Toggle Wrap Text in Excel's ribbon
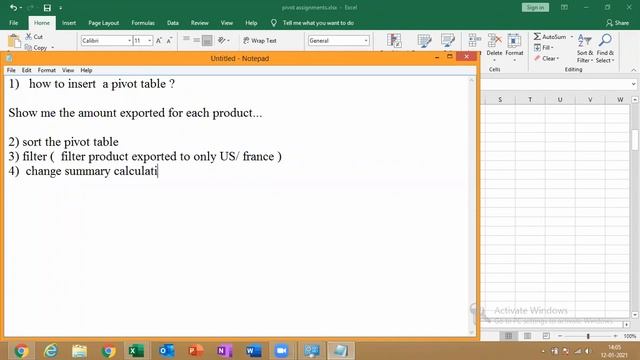 pyautogui.click(x=260, y=40)
